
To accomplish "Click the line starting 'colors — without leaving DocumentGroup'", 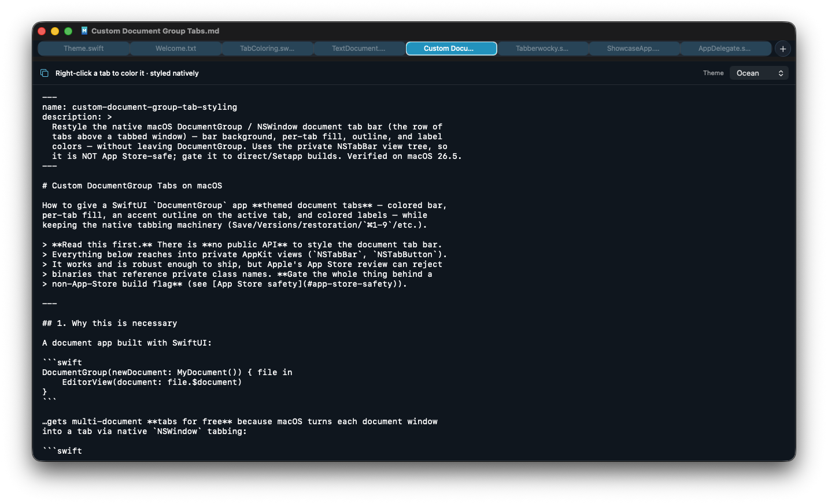I will pos(250,146).
